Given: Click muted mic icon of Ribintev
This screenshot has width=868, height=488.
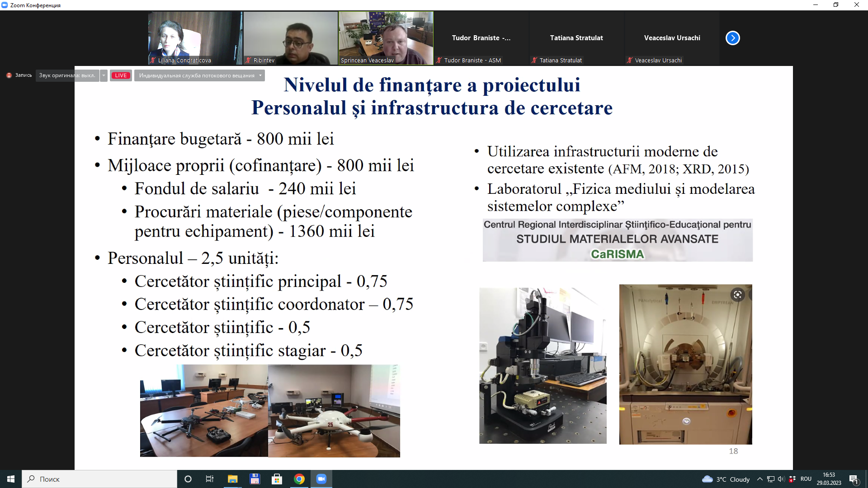Looking at the screenshot, I should [x=249, y=60].
